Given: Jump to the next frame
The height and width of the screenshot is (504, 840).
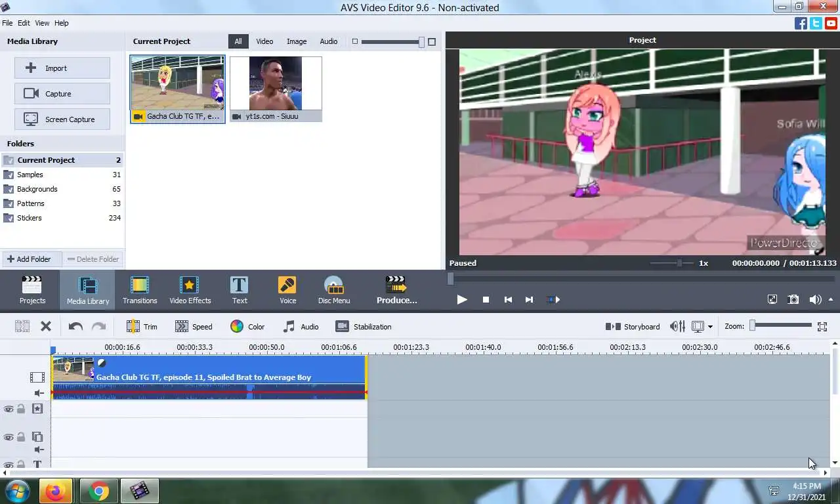Looking at the screenshot, I should click(x=529, y=299).
